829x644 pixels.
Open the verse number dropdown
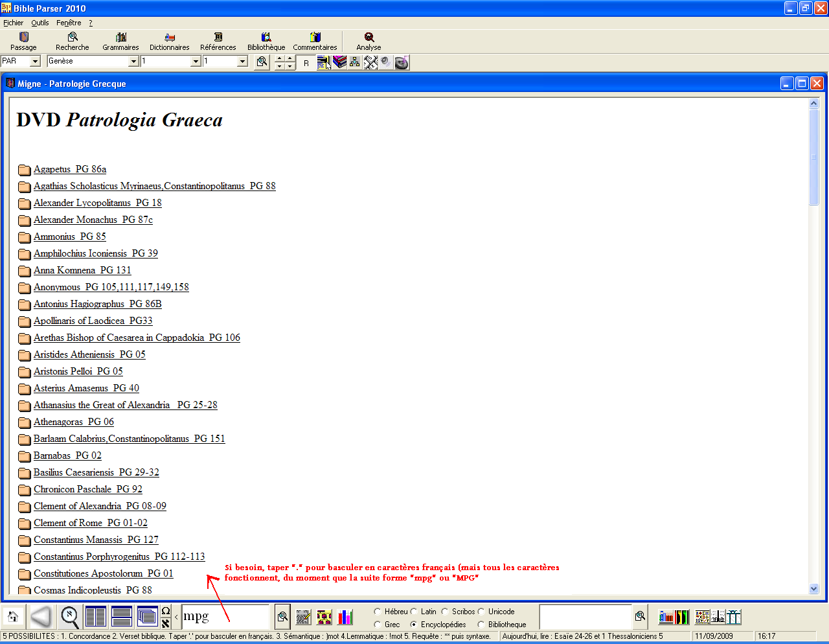tap(242, 61)
